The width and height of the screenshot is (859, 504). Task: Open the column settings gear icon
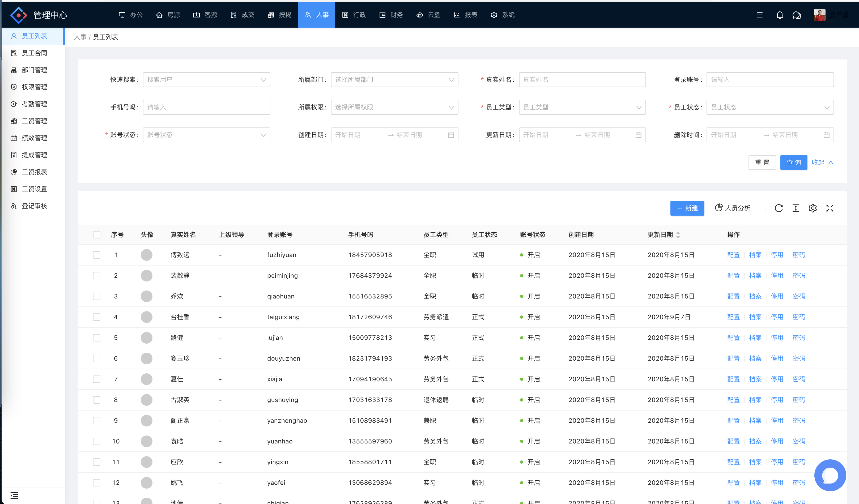[813, 208]
